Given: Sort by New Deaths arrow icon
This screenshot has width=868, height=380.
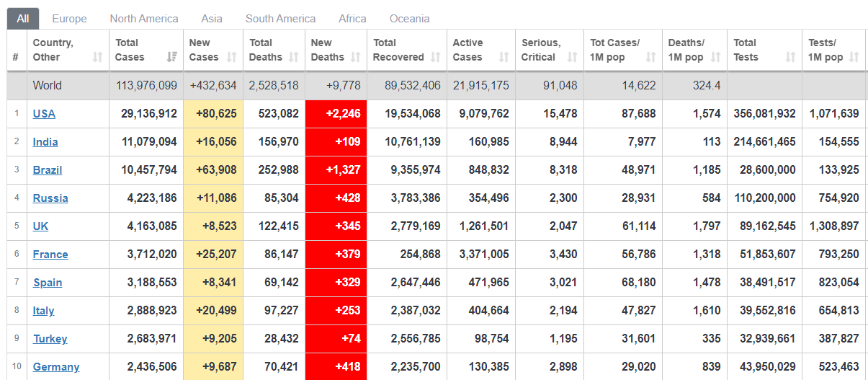Looking at the screenshot, I should point(355,57).
